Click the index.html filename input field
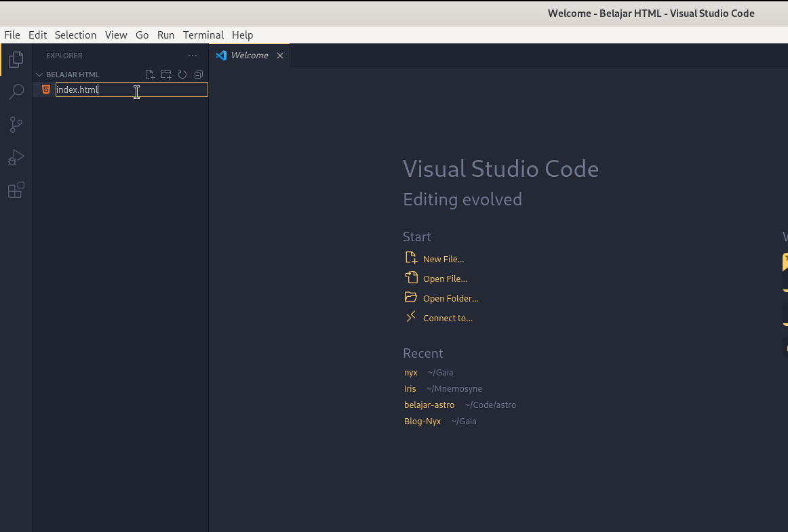The height and width of the screenshot is (532, 788). (132, 89)
